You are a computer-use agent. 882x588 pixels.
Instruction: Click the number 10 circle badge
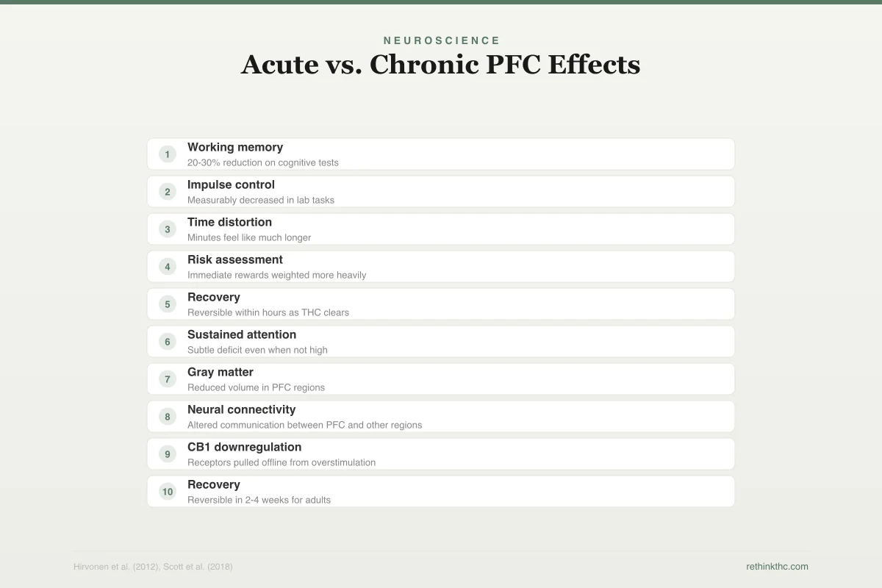(x=168, y=492)
